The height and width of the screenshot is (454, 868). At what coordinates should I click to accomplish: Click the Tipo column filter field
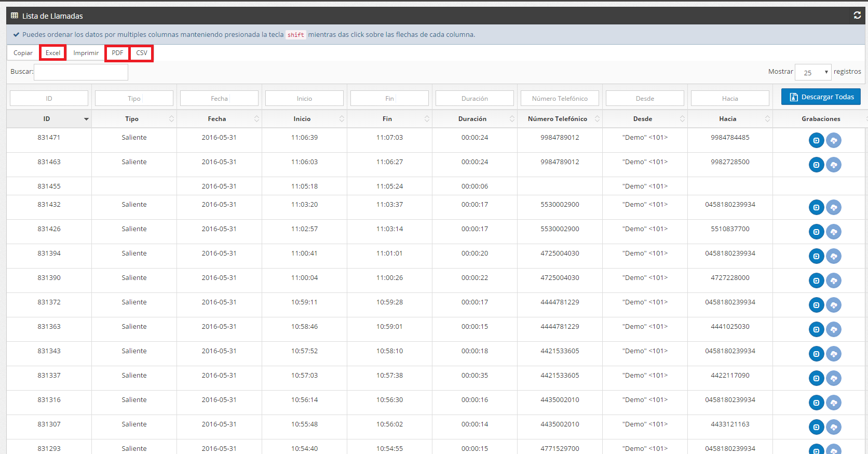tap(134, 98)
